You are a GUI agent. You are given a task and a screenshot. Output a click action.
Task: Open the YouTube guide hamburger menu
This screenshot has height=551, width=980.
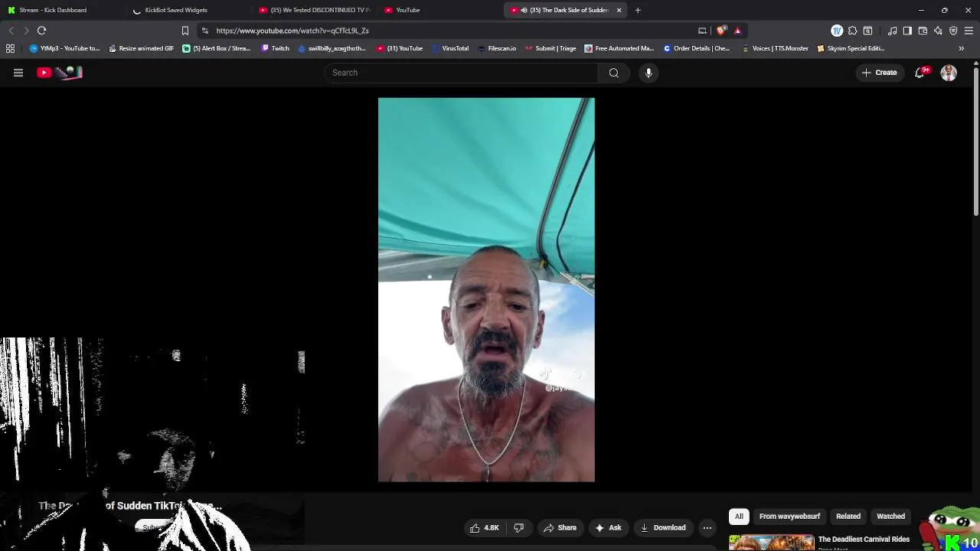click(18, 73)
